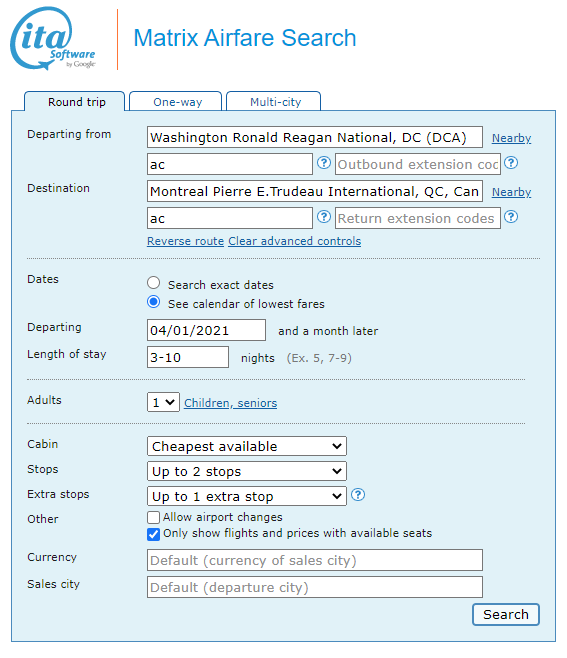Click the ITA Software logo
The height and width of the screenshot is (658, 567).
click(x=53, y=38)
